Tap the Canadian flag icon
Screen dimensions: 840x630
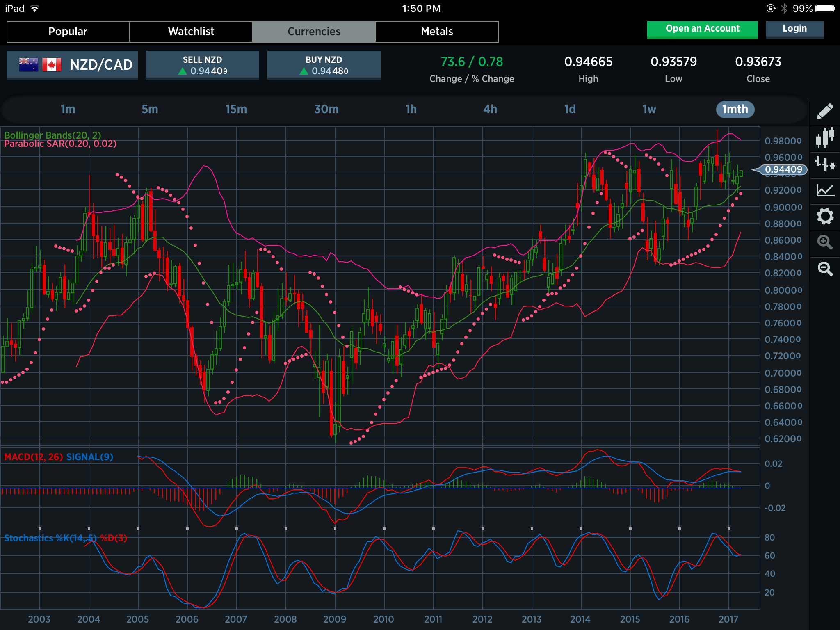(x=52, y=64)
